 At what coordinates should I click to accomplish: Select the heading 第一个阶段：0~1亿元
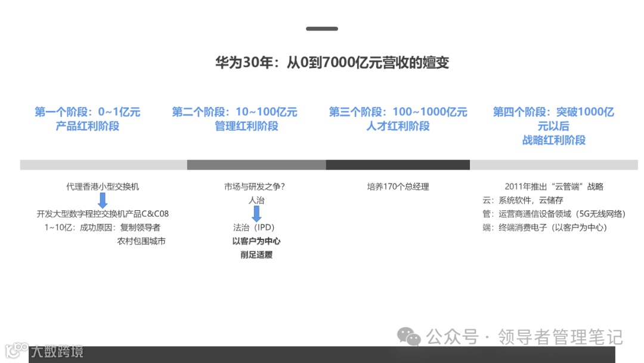(88, 112)
